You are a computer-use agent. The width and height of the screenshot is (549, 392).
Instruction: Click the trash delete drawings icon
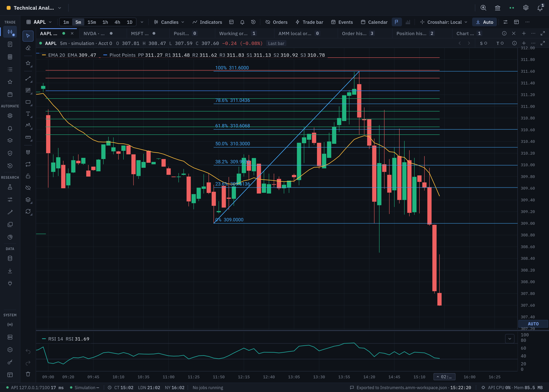[x=28, y=374]
